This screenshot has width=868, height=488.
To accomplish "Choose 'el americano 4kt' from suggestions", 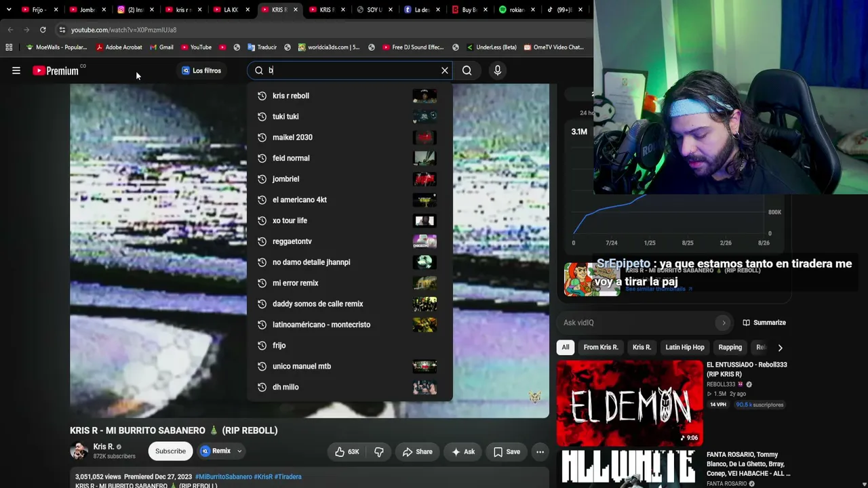I will (349, 200).
